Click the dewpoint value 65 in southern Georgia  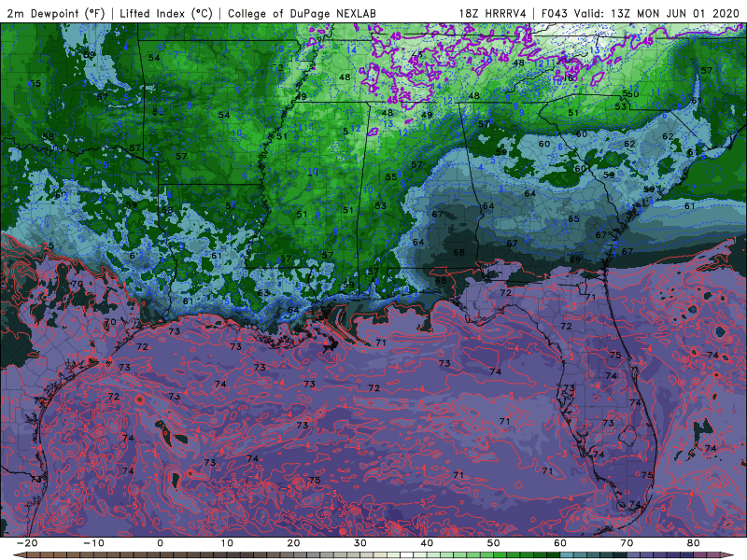click(573, 218)
